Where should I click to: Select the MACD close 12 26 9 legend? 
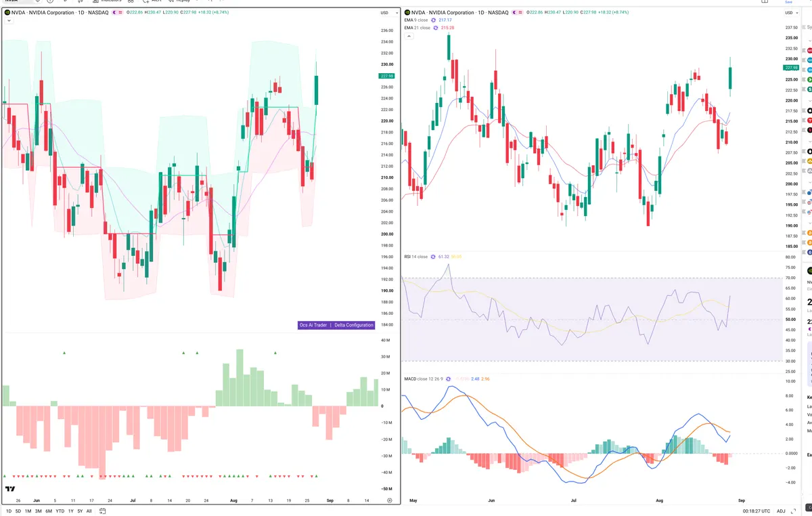pos(424,379)
